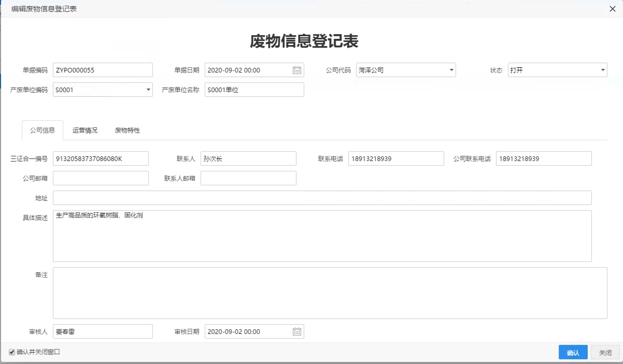Switch to the 运营情况 tab
Image resolution: width=623 pixels, height=364 pixels.
(x=85, y=130)
